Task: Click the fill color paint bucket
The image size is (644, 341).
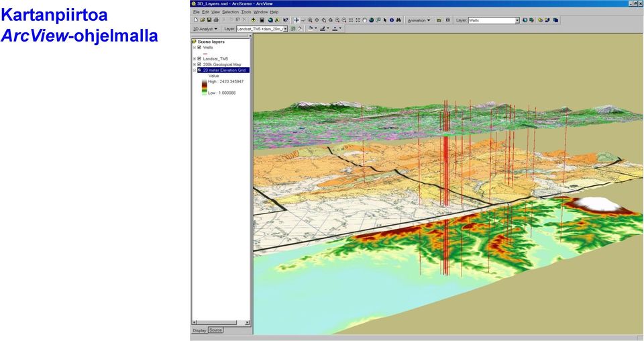Action: 310,29
